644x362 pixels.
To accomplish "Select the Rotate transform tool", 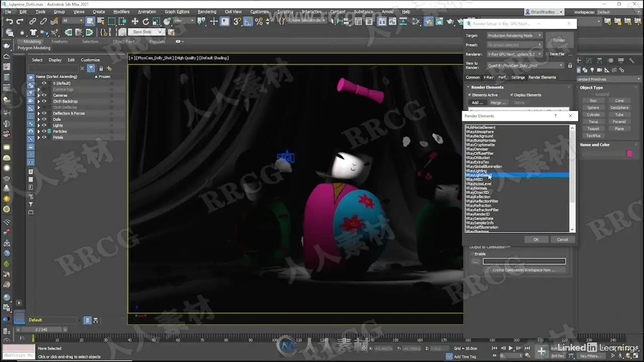I will click(146, 21).
